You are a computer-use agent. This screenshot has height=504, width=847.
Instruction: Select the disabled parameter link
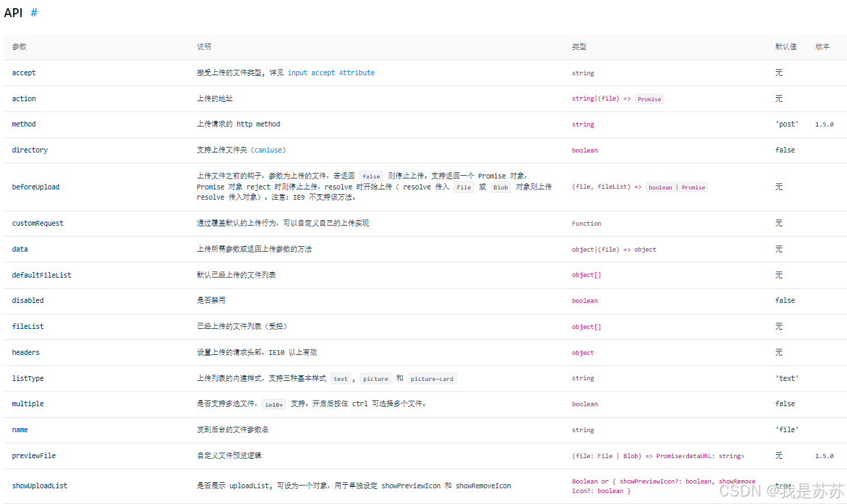tap(27, 301)
